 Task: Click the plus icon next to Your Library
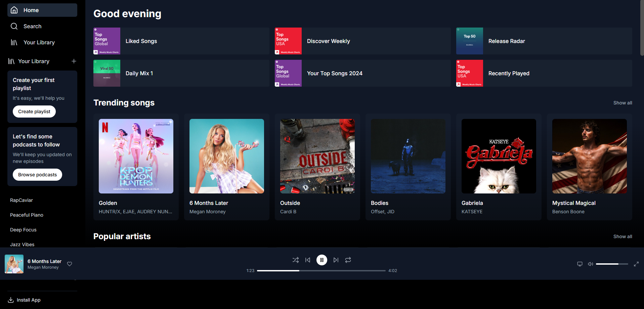point(74,61)
